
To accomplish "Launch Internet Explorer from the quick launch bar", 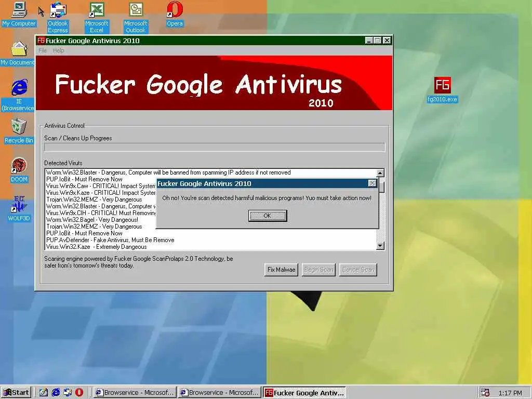I will 56,393.
